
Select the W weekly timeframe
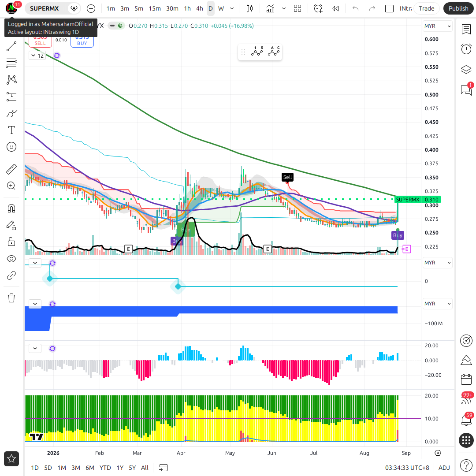point(221,8)
